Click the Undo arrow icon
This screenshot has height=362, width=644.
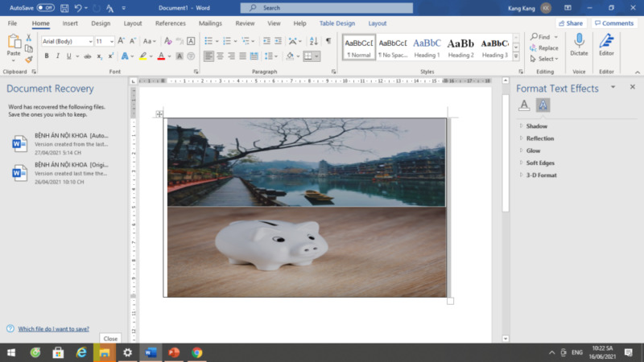(x=78, y=8)
